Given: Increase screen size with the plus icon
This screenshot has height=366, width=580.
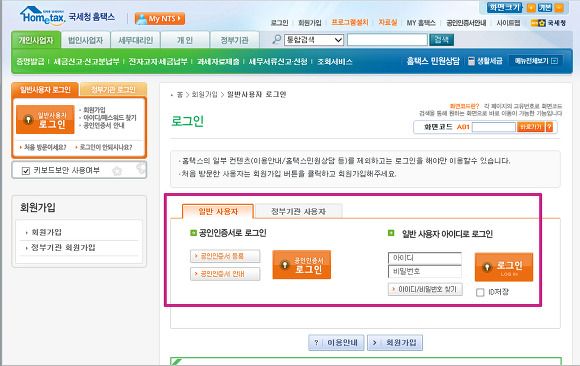Looking at the screenshot, I should coord(531,7).
